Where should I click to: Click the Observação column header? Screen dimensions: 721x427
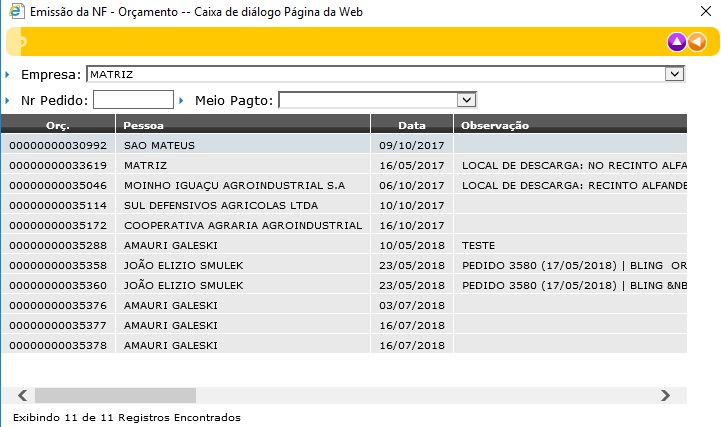click(x=495, y=125)
